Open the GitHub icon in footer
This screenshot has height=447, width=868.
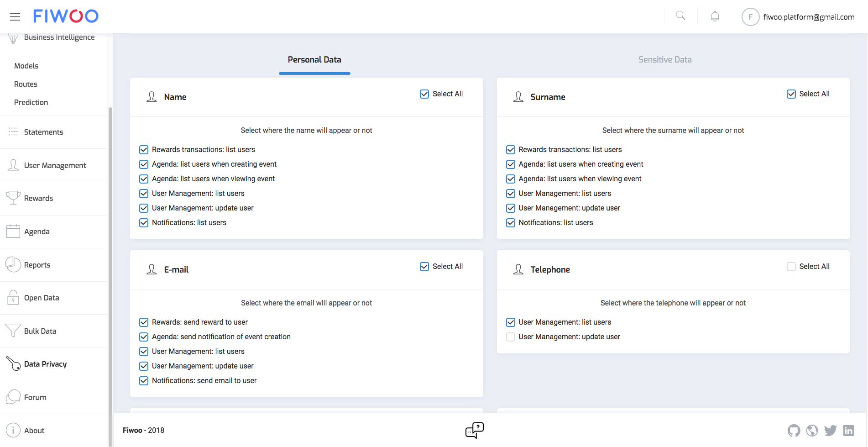[x=794, y=431]
